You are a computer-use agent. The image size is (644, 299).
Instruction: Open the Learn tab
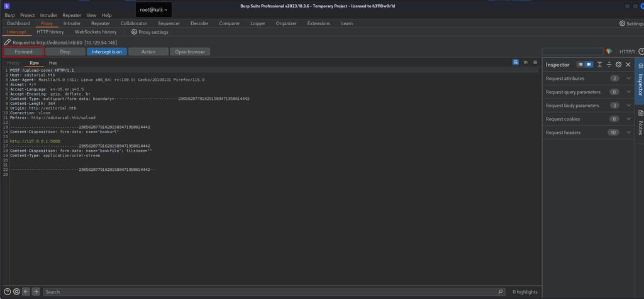pos(347,23)
